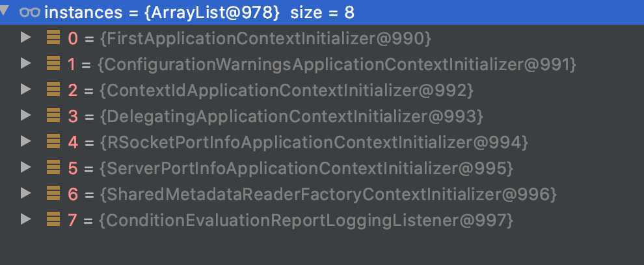Screen dimensions: 644x265
Task: Expand element 5 ServerPortInfo arrow
Action: pyautogui.click(x=26, y=167)
